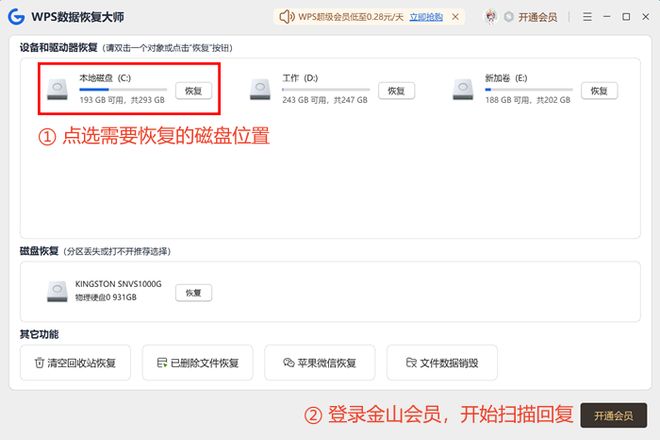Open the 立即抢购 promotion link
Image resolution: width=660 pixels, height=440 pixels.
coord(426,17)
